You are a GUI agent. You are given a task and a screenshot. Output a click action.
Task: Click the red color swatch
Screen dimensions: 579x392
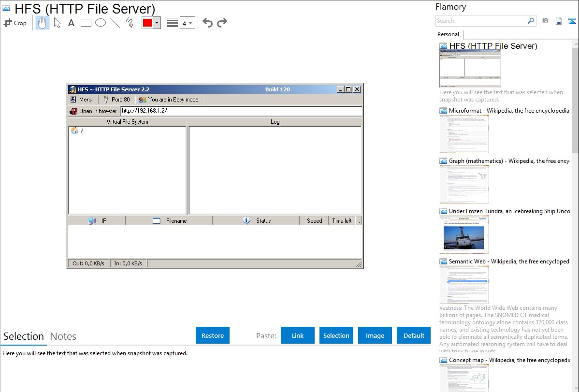pos(147,23)
